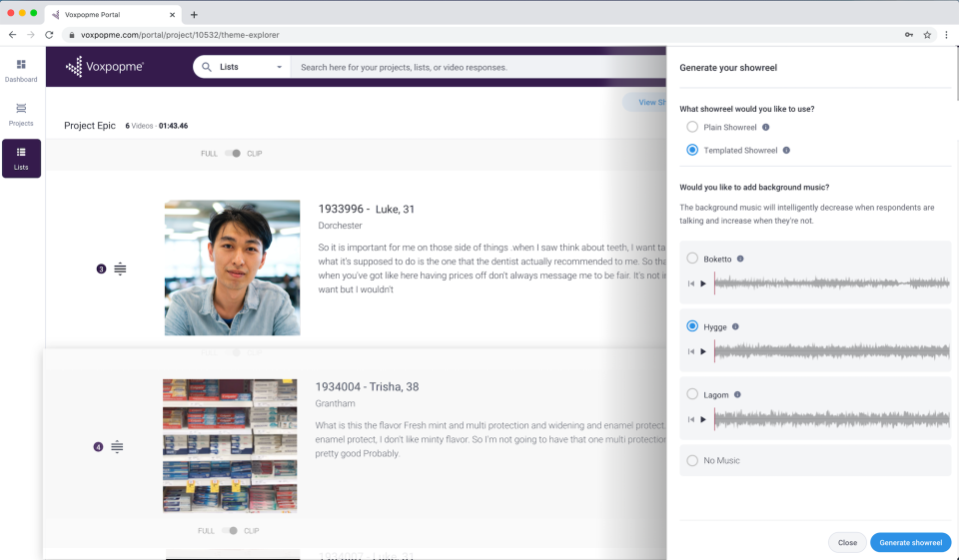Restart the Boketto track preview
959x560 pixels.
691,283
